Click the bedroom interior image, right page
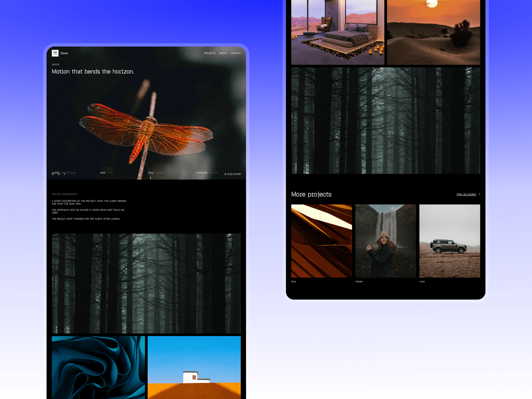532x399 pixels. coord(338,32)
